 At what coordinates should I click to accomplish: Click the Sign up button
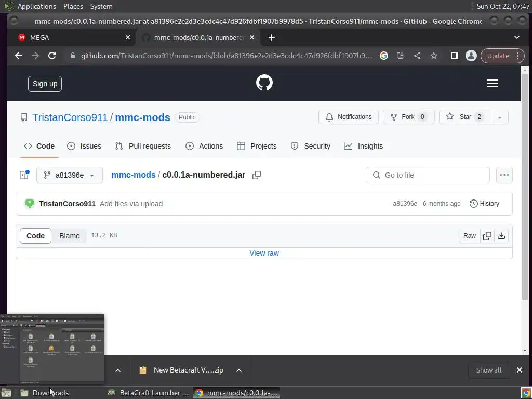45,84
